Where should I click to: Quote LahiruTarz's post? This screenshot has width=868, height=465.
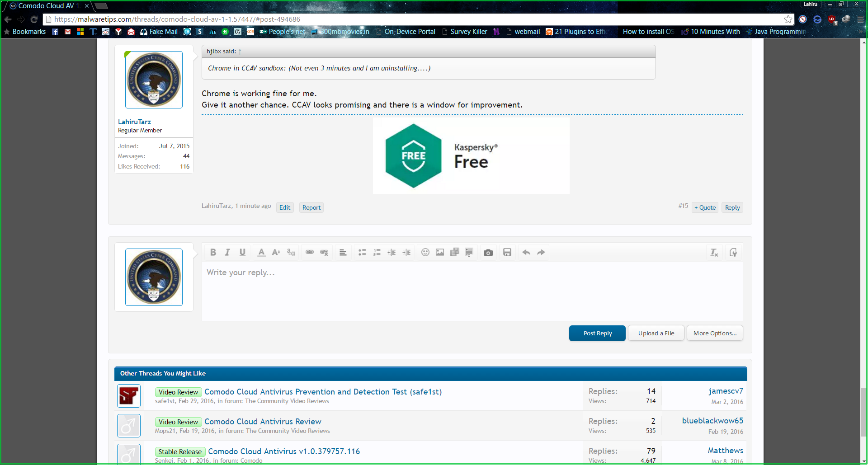[x=705, y=207]
